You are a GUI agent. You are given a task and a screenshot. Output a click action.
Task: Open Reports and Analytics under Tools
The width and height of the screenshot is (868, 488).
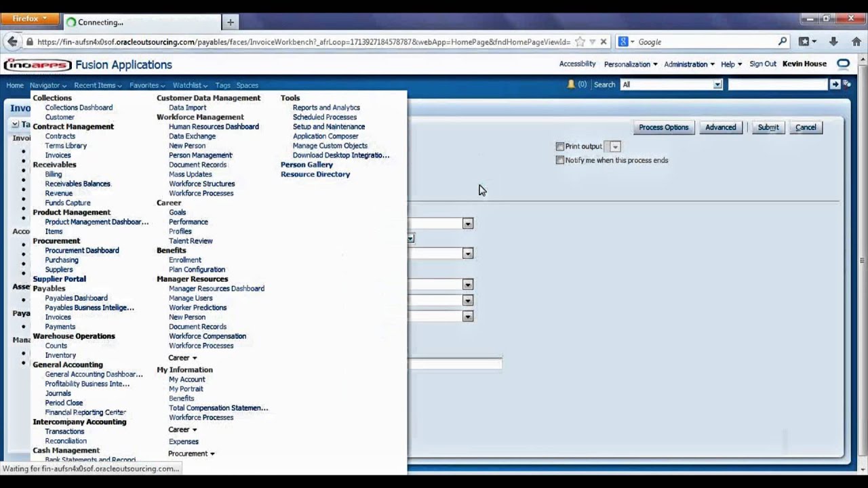[326, 108]
